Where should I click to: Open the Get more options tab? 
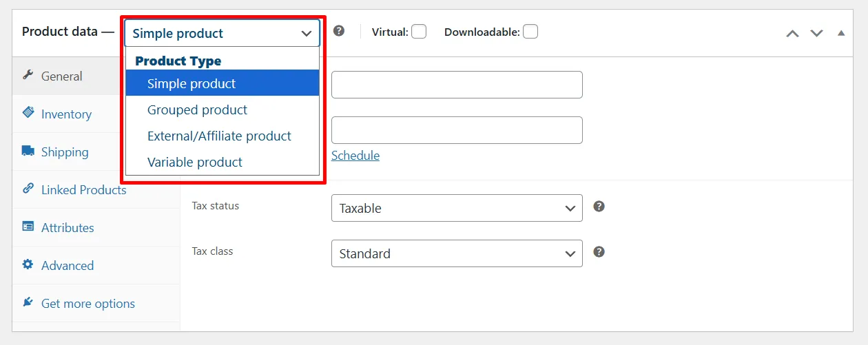tap(96, 303)
